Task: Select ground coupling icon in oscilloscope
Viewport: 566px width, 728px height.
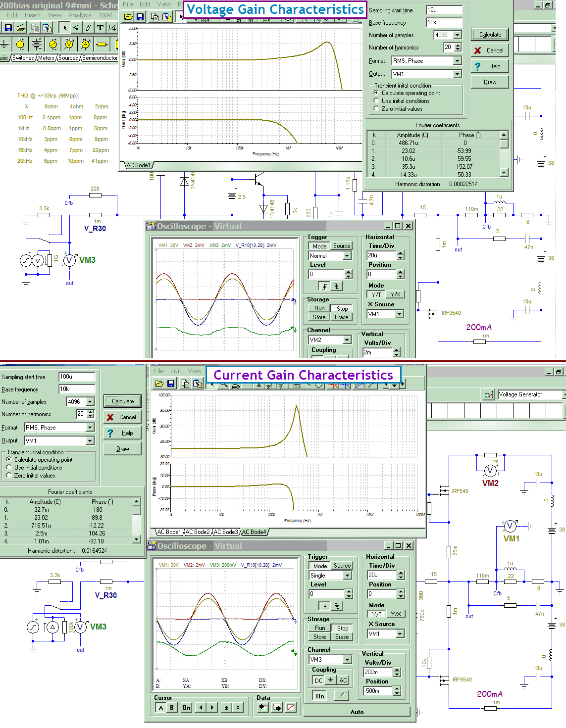Action: click(x=331, y=680)
